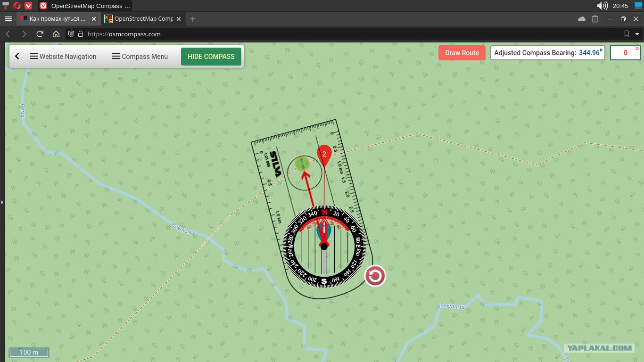The image size is (644, 362).
Task: Click the Vivaldi icon in the taskbar
Action: tap(28, 6)
